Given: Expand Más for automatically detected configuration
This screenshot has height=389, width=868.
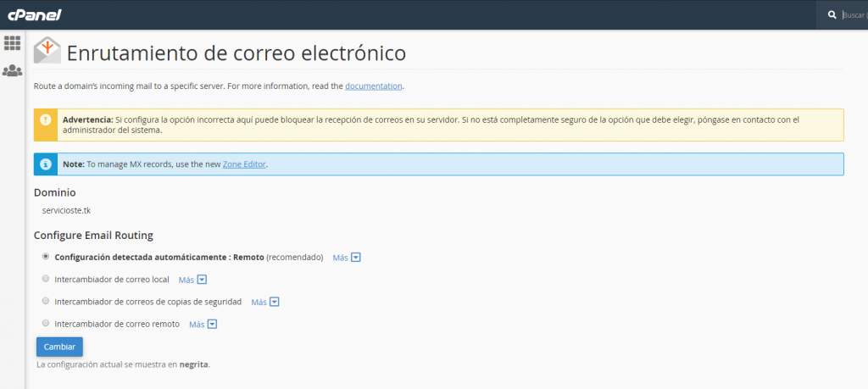Looking at the screenshot, I should tap(347, 258).
